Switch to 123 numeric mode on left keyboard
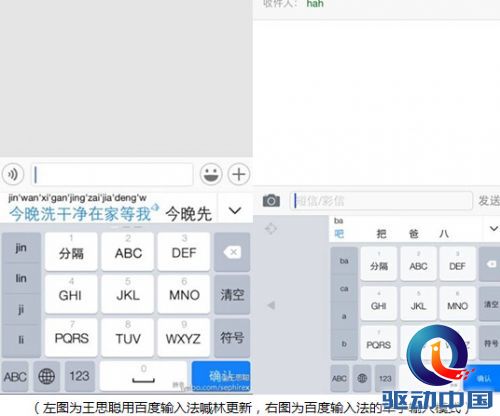The height and width of the screenshot is (416, 500). 80,376
